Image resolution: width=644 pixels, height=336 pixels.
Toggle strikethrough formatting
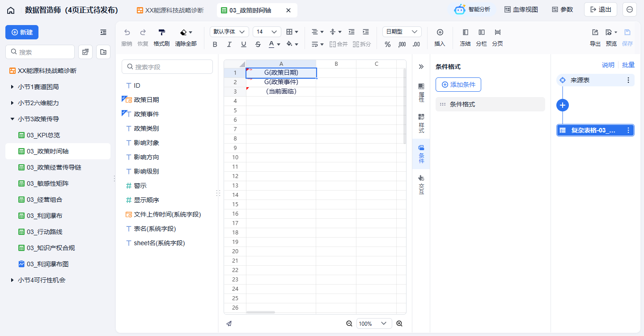coord(258,44)
